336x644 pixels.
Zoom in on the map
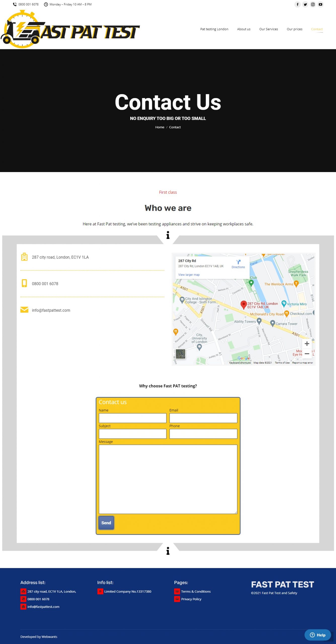coord(307,344)
